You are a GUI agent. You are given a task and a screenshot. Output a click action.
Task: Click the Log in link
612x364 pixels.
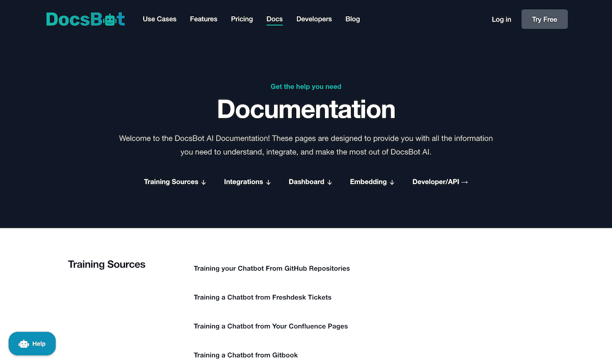pyautogui.click(x=501, y=19)
